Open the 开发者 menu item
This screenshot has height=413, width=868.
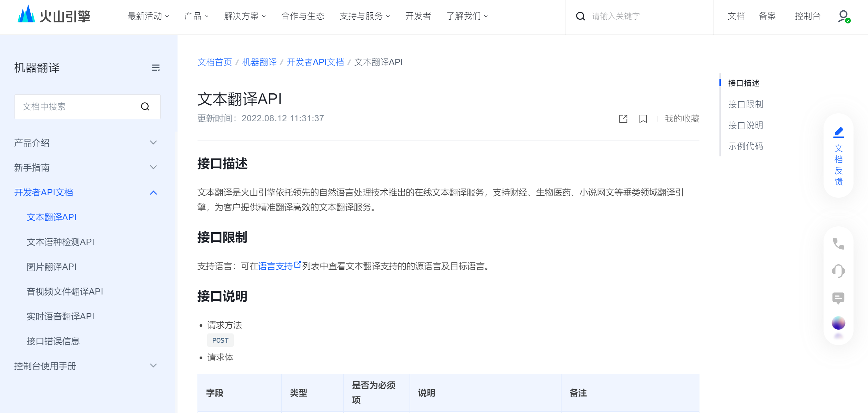(418, 16)
